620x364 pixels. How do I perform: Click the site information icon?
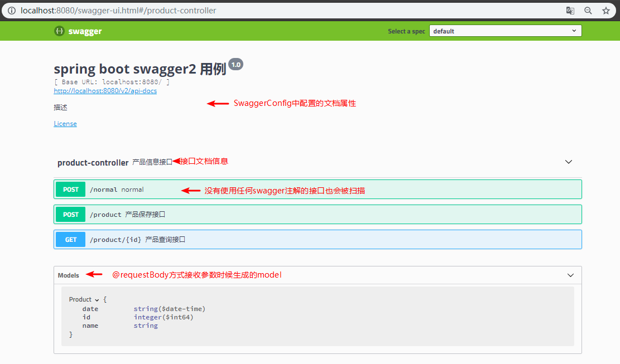11,11
